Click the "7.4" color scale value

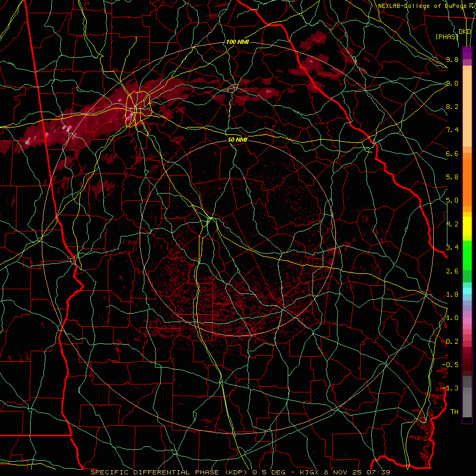click(452, 130)
